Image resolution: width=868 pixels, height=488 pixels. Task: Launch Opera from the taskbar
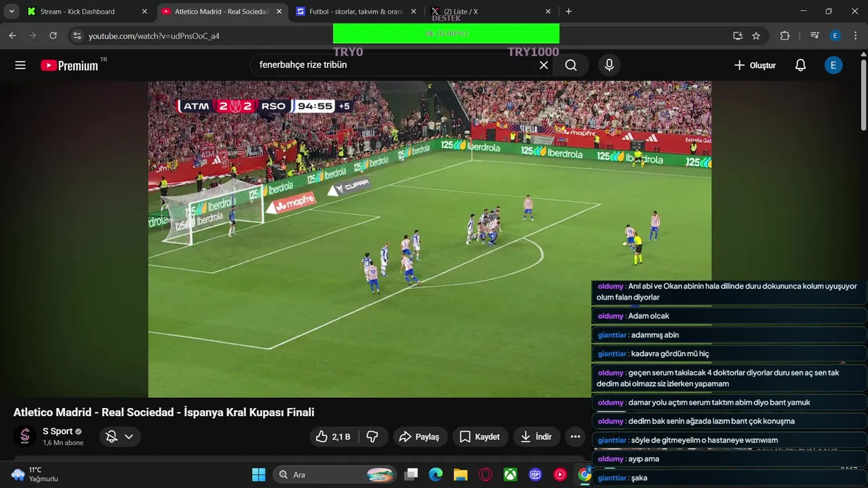click(x=486, y=474)
